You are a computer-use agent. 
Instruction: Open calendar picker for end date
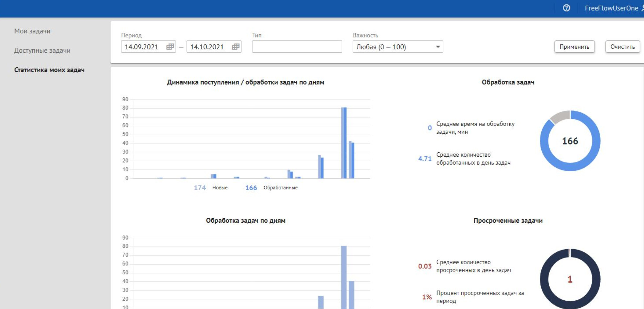click(x=235, y=47)
